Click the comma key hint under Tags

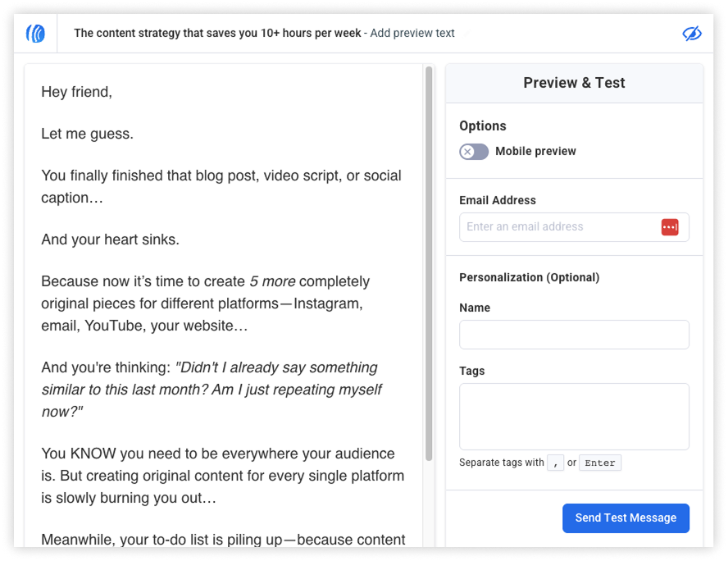tap(555, 463)
